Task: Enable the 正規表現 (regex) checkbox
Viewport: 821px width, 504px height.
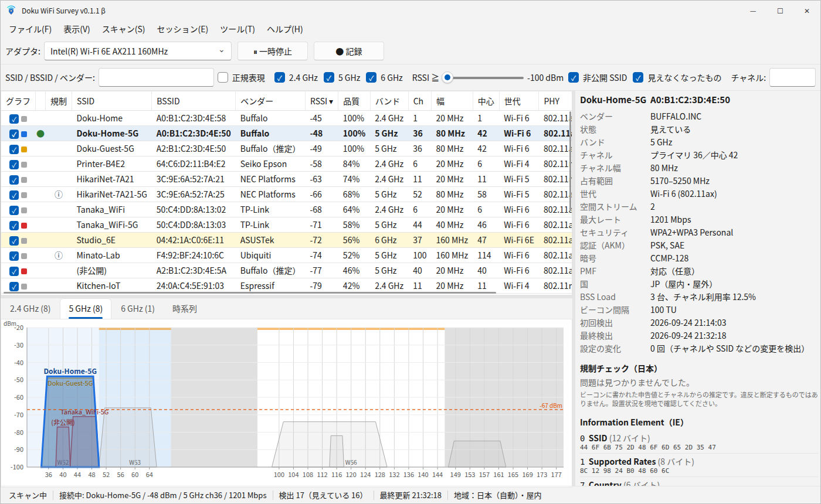Action: (223, 77)
